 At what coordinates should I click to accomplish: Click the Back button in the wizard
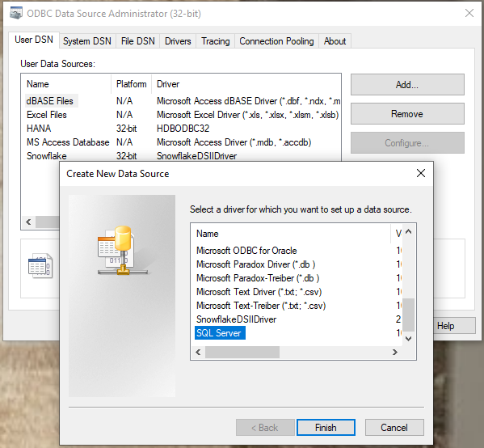point(265,428)
